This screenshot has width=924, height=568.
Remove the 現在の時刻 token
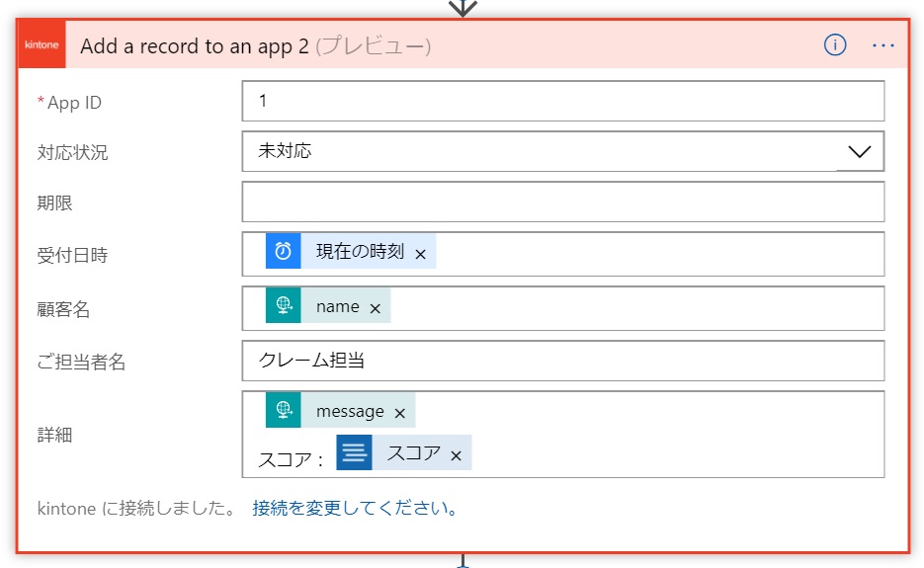click(420, 254)
